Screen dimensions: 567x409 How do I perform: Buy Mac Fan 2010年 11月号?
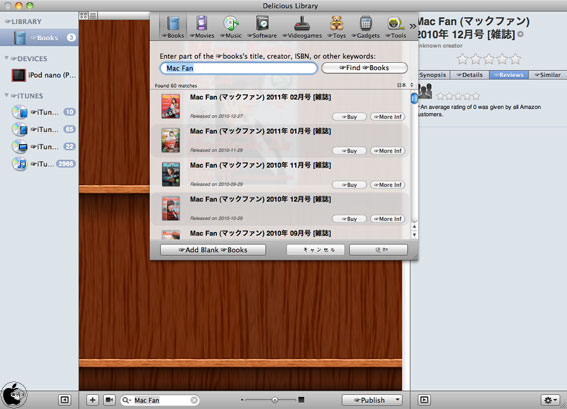point(349,185)
